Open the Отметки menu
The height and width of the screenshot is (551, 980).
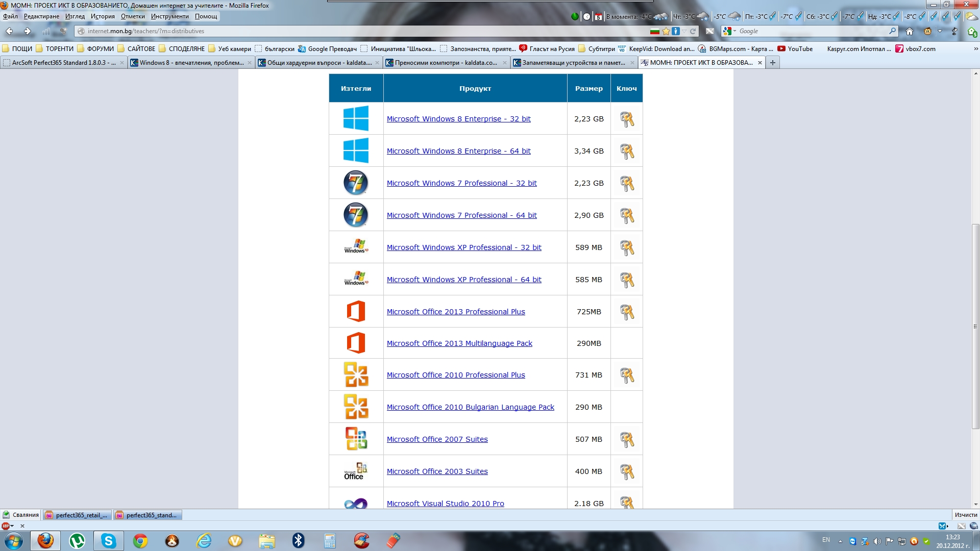coord(133,16)
